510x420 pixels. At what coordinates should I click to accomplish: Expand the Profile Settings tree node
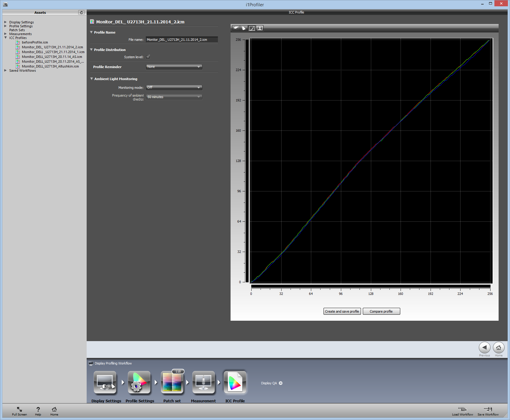click(5, 26)
